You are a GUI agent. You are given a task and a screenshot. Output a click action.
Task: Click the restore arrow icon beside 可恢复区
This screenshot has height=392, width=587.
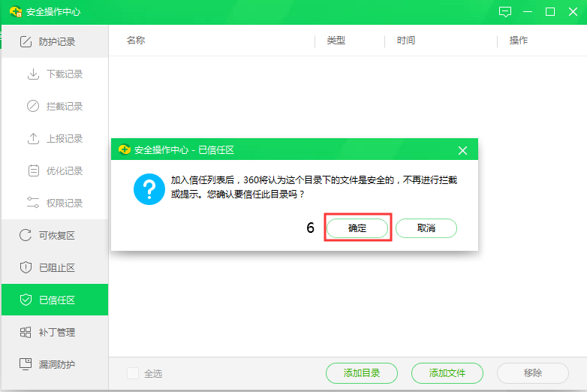tap(26, 235)
